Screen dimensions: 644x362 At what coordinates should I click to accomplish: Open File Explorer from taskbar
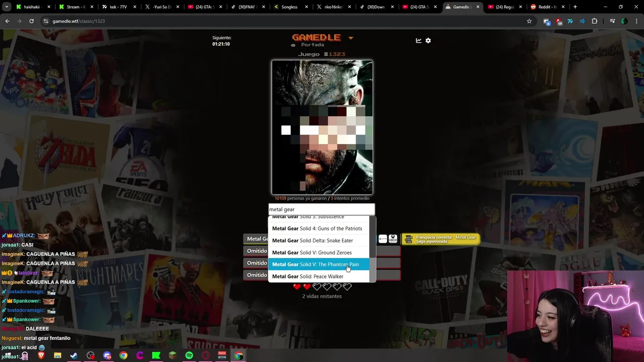tap(57, 355)
